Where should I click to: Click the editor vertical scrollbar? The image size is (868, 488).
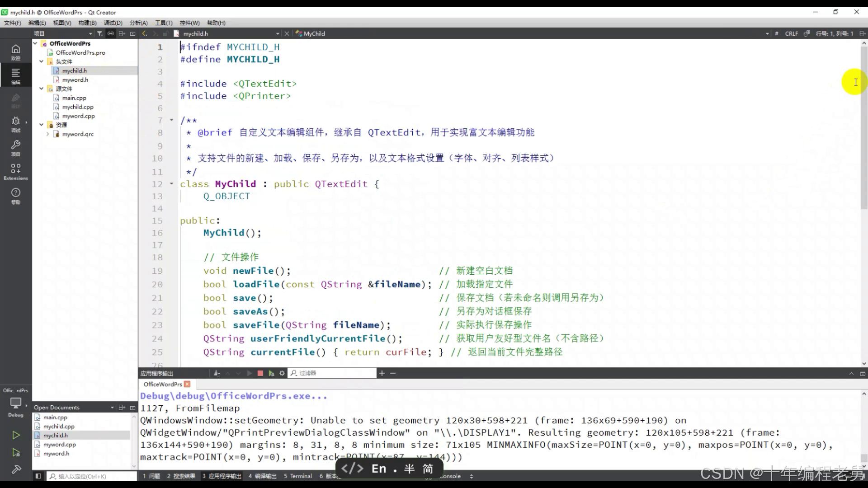864,136
